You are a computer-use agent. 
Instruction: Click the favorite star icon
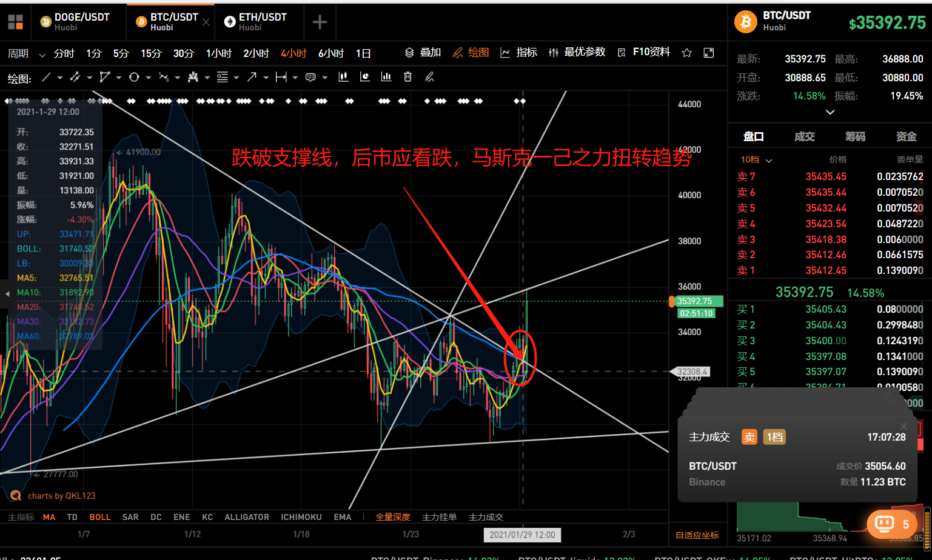[x=686, y=53]
